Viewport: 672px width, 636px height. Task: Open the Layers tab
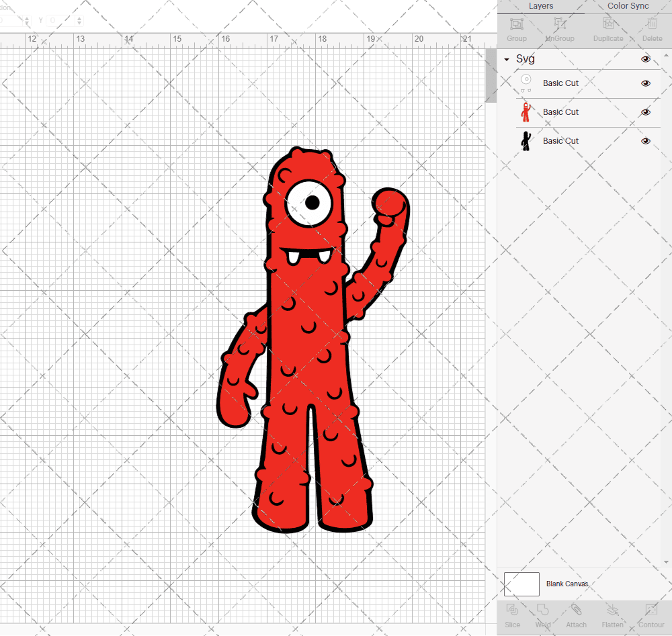click(x=541, y=6)
